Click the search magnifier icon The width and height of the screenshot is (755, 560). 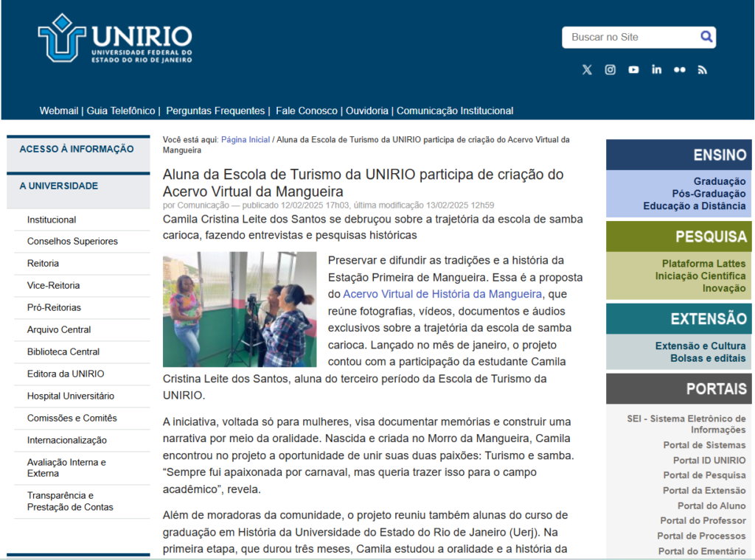point(706,37)
